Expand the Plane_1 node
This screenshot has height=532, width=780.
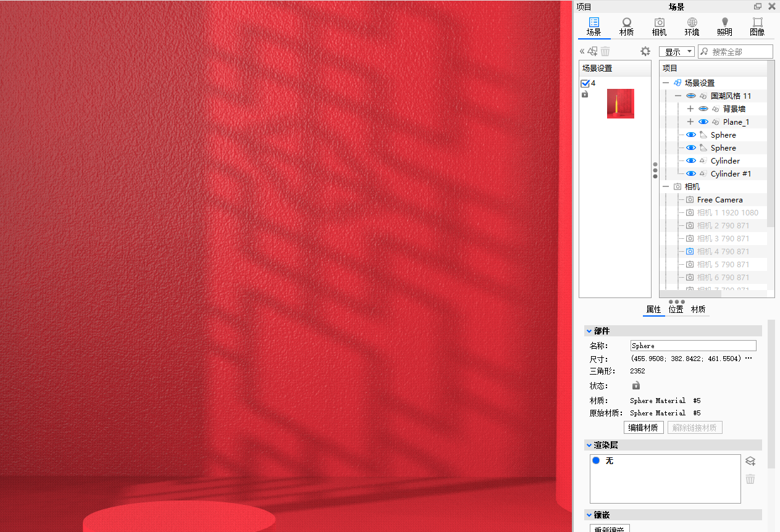click(690, 122)
